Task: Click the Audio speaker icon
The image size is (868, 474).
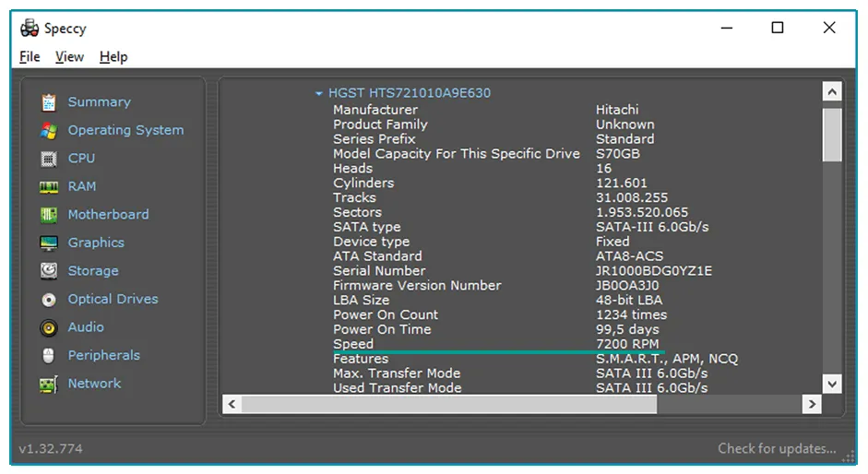Action: pos(49,327)
